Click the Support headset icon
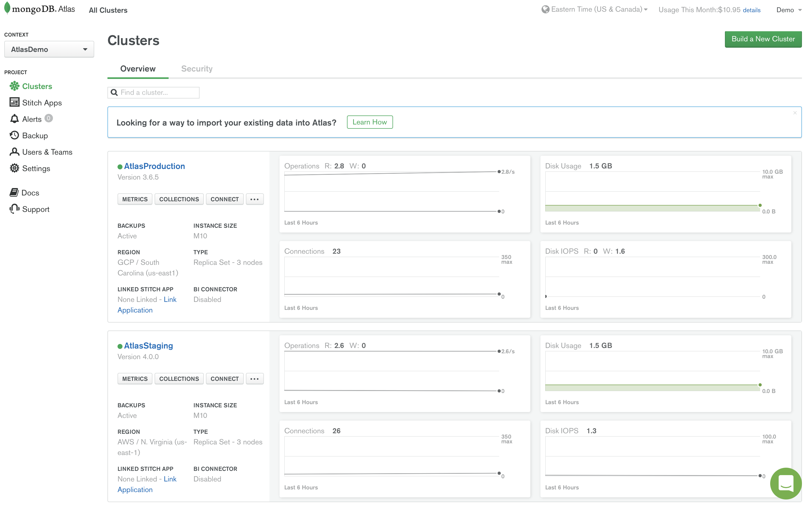812x509 pixels. click(x=14, y=209)
